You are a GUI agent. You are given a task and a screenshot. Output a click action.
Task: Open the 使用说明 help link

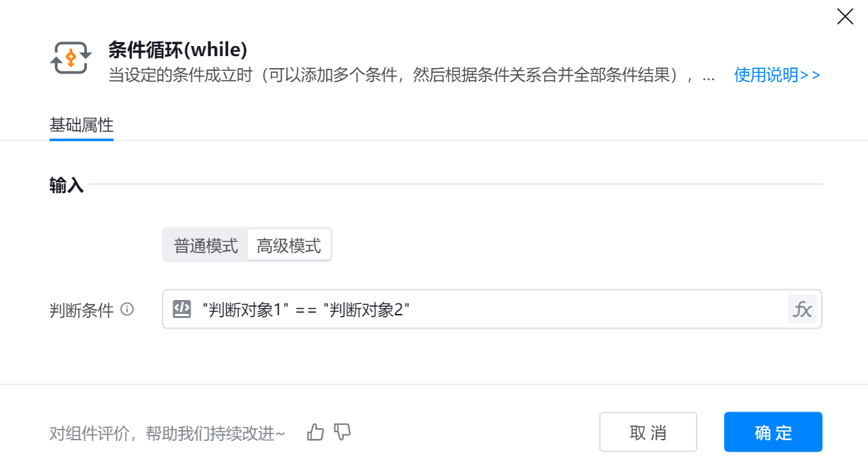tap(777, 75)
